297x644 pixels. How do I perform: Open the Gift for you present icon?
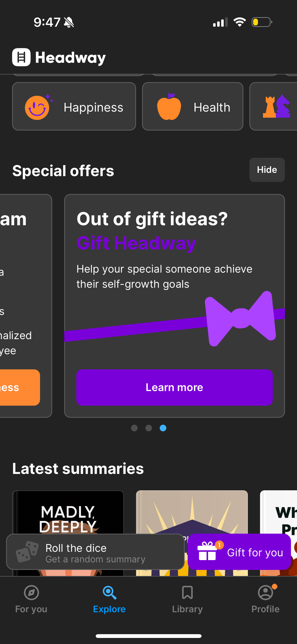coord(207,552)
